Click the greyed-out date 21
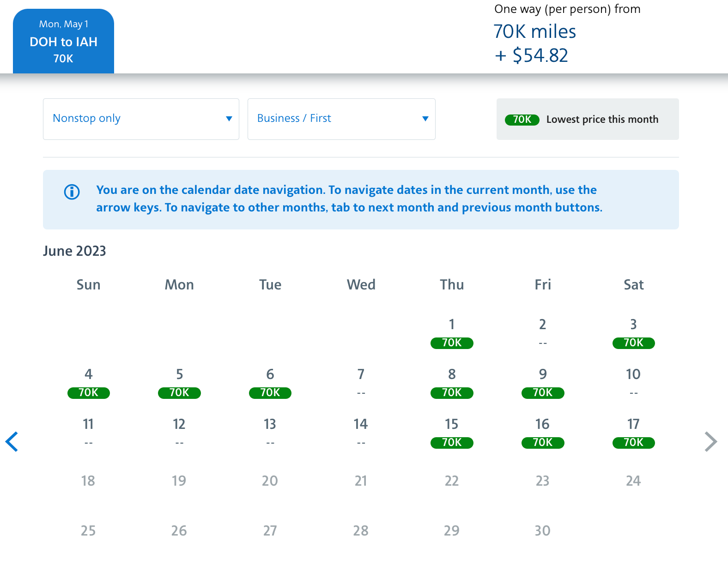Screen dimensions: 728x566 [361, 481]
